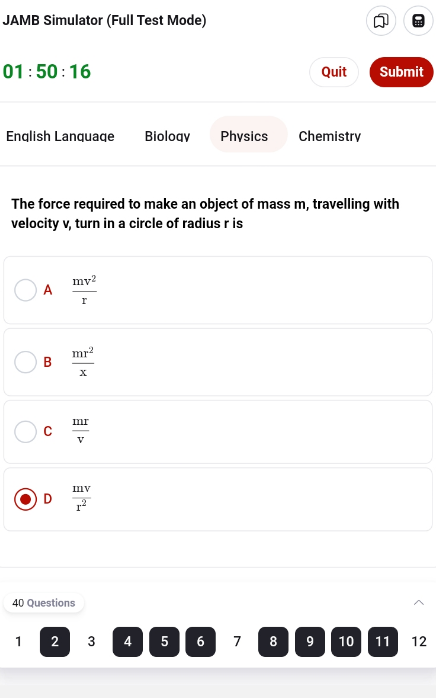
Task: Open the bookmark question icon
Action: click(381, 20)
